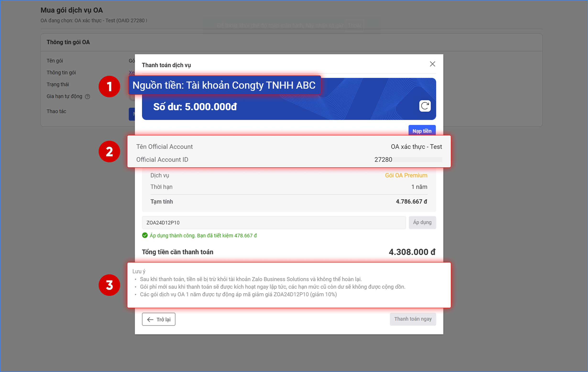The image size is (588, 372).
Task: Click the green success checkmark icon
Action: tap(145, 235)
